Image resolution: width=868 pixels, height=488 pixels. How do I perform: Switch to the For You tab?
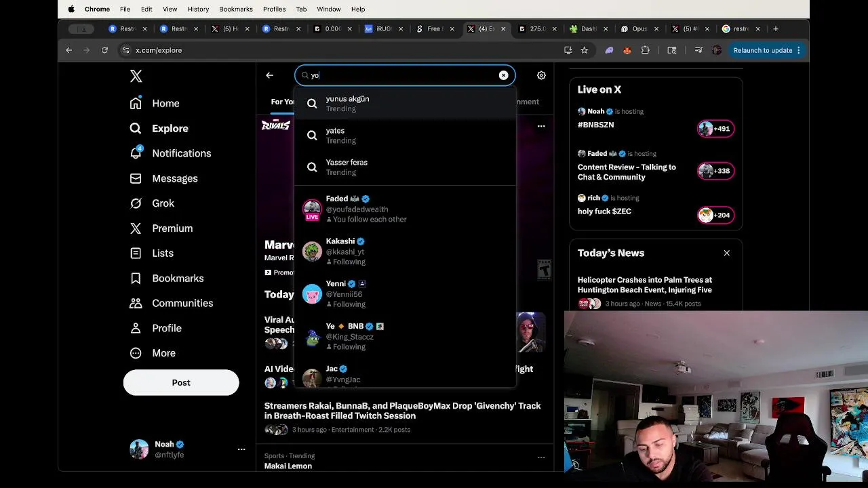[x=282, y=102]
